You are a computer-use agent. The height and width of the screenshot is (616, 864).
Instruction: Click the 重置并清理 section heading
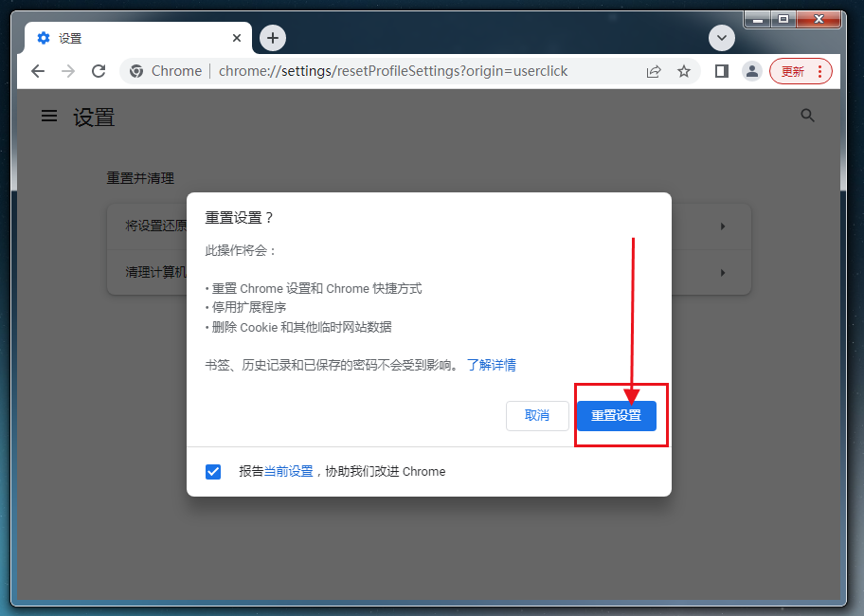click(140, 178)
